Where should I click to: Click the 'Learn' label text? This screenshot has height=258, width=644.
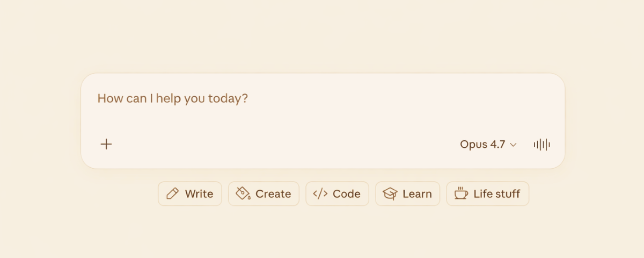coord(417,193)
